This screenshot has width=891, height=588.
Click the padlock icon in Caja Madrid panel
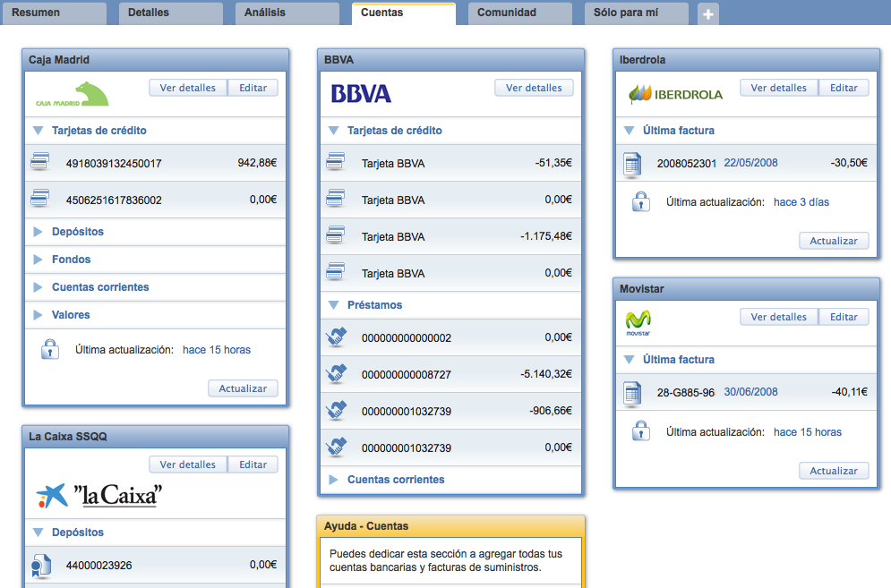[50, 350]
